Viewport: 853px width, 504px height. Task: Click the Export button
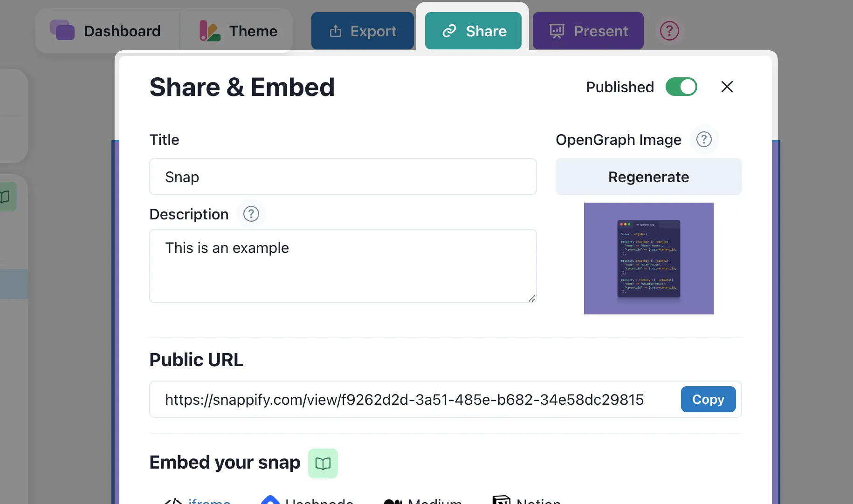click(363, 31)
